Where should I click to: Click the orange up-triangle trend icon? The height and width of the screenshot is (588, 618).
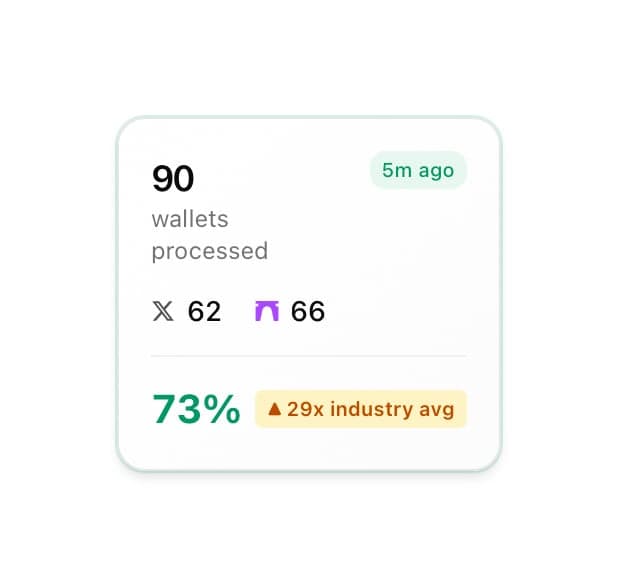tap(275, 409)
